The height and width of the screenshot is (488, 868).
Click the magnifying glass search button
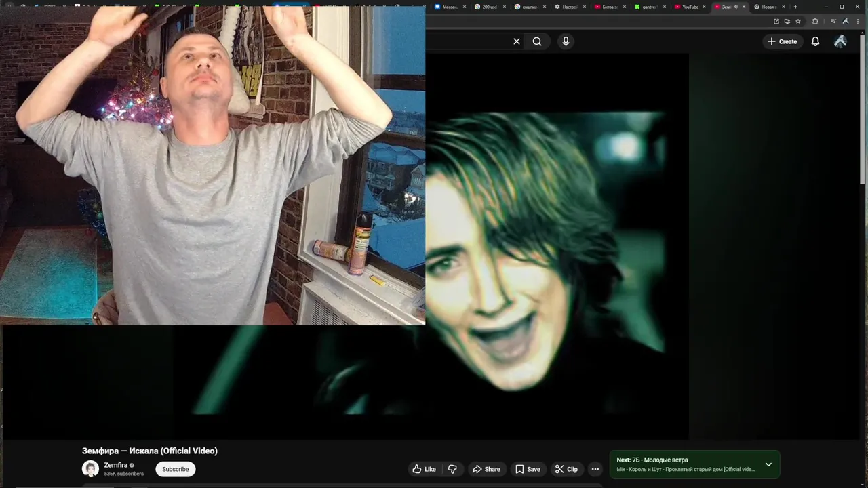pos(537,41)
